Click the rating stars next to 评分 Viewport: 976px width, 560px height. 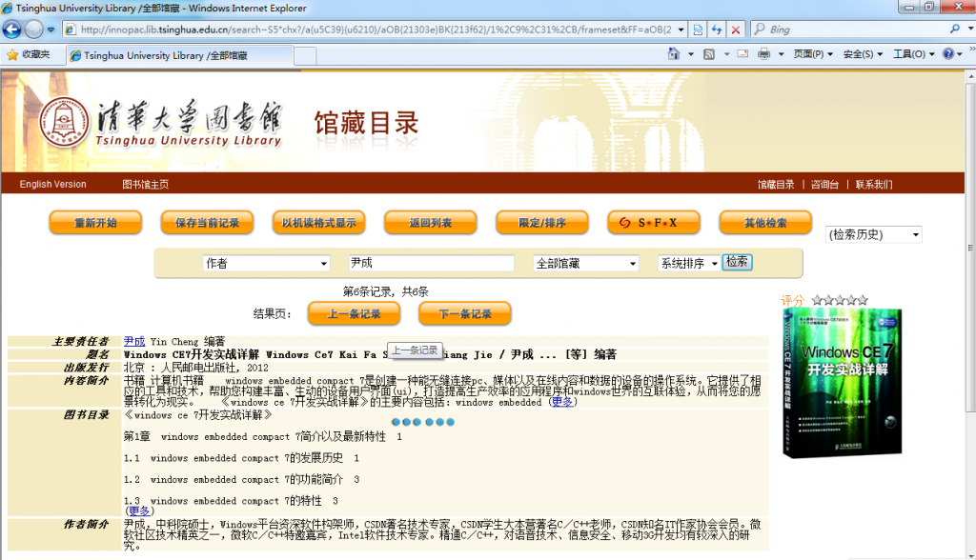coord(840,300)
